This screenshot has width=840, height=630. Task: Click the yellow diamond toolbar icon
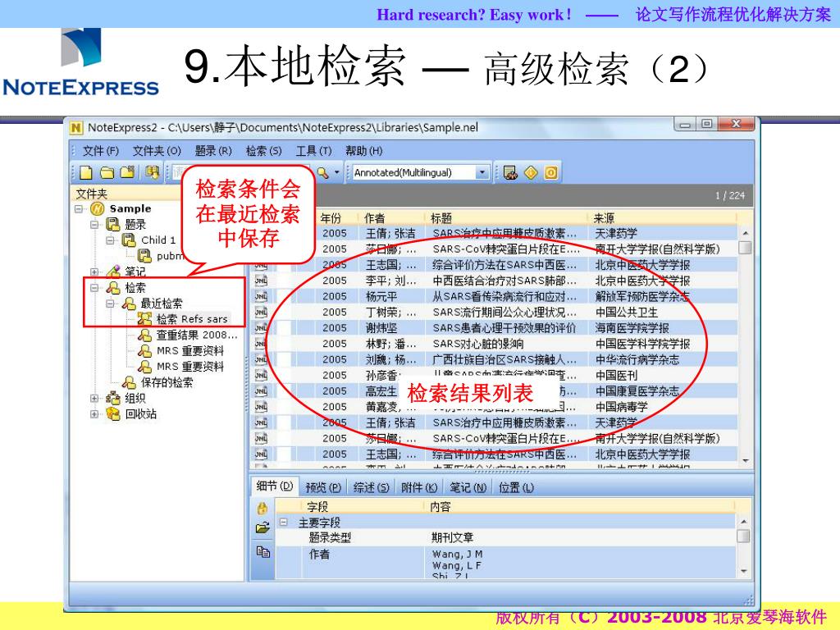tap(531, 172)
